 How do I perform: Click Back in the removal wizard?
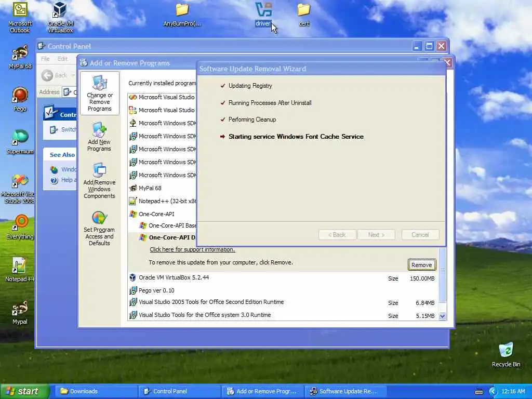(337, 235)
